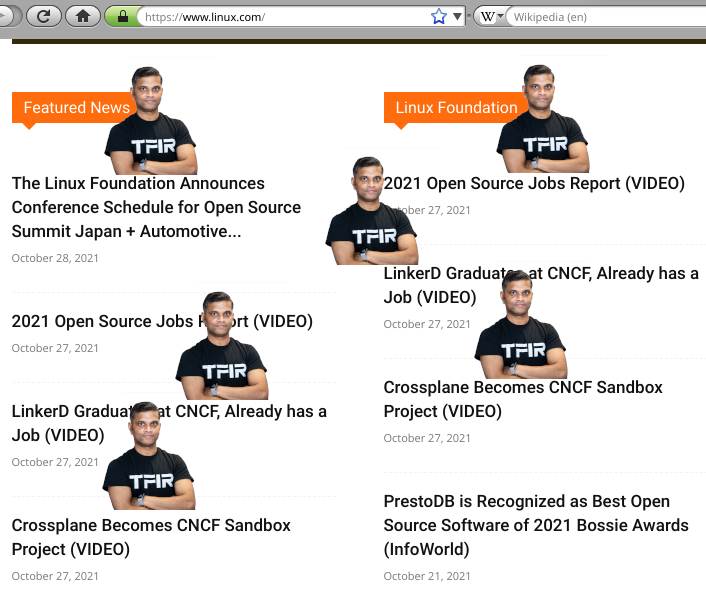Go to the browser home page
706x608 pixels.
[x=83, y=17]
